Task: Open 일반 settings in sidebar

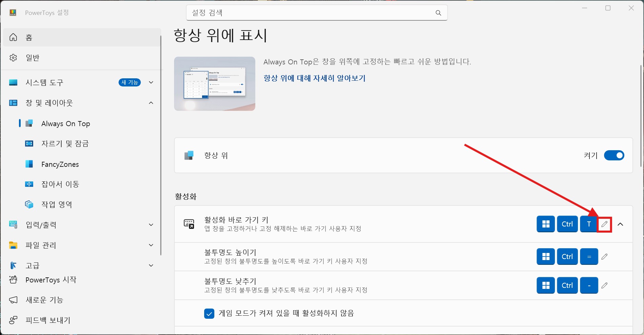Action: coord(82,58)
